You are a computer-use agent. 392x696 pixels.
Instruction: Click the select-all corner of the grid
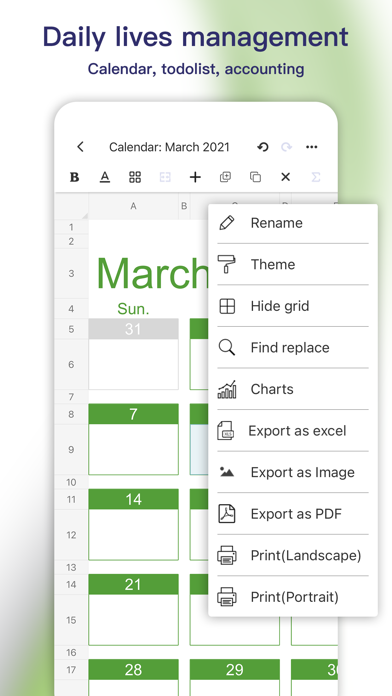(x=71, y=206)
